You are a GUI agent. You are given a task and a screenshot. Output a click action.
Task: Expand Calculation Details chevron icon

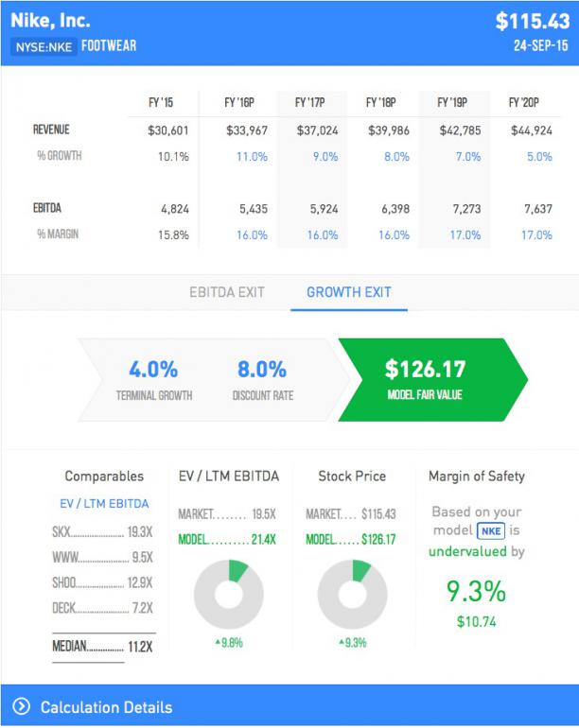point(22,707)
